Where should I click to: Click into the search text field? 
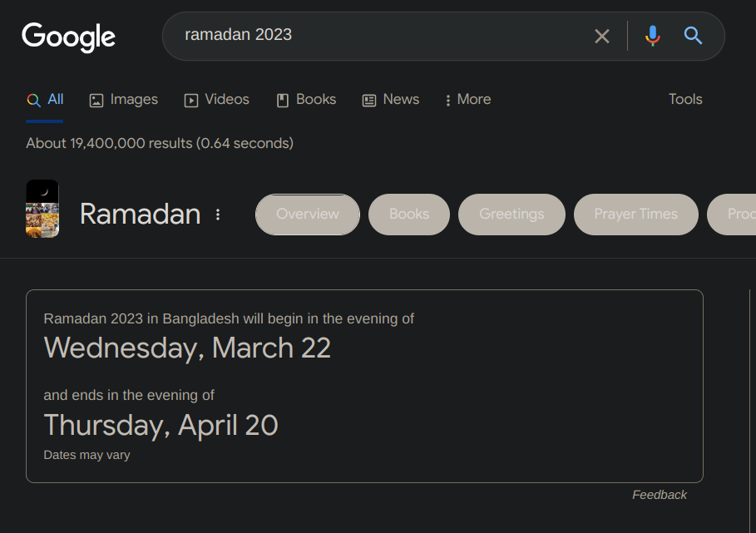[374, 36]
